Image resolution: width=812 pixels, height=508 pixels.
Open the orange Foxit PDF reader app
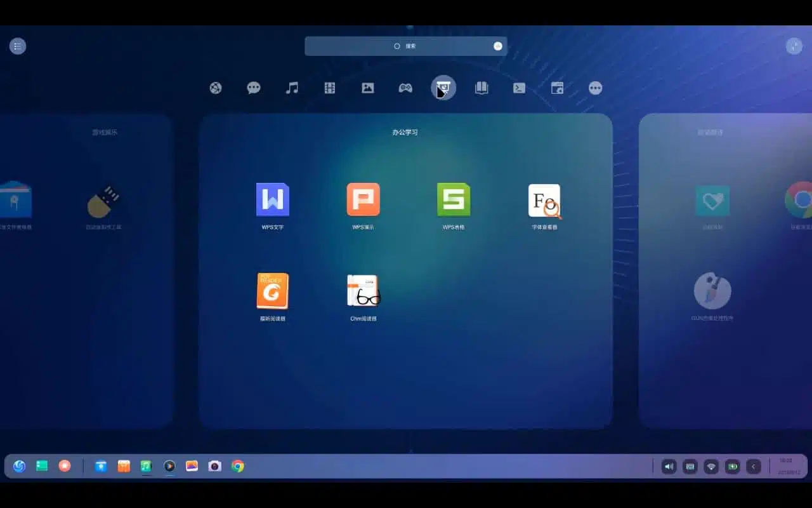(x=273, y=291)
